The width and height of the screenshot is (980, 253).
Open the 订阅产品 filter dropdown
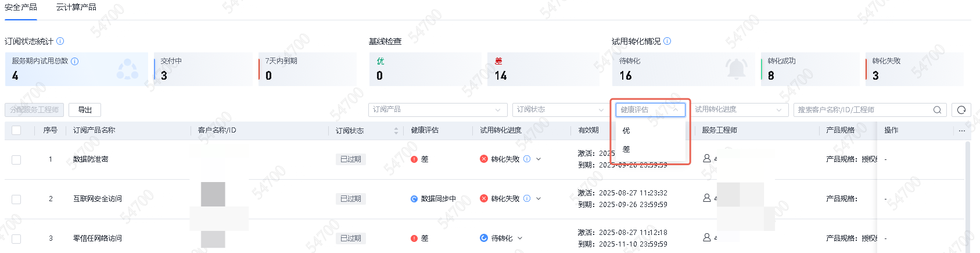click(437, 110)
